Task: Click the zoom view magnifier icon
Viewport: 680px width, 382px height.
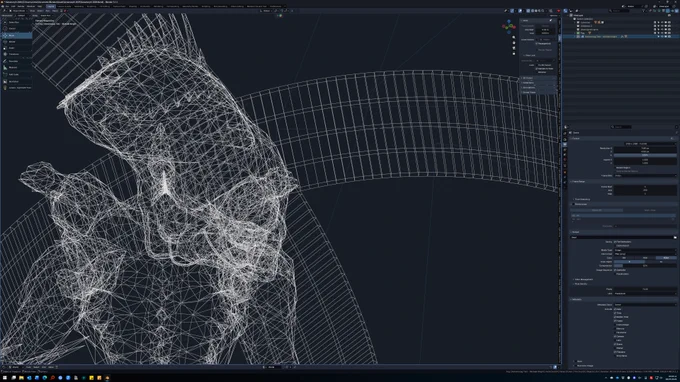Action: pos(514,37)
